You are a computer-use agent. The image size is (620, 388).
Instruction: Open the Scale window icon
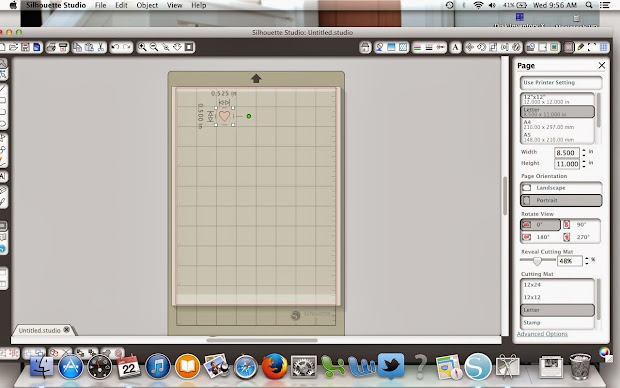click(493, 48)
